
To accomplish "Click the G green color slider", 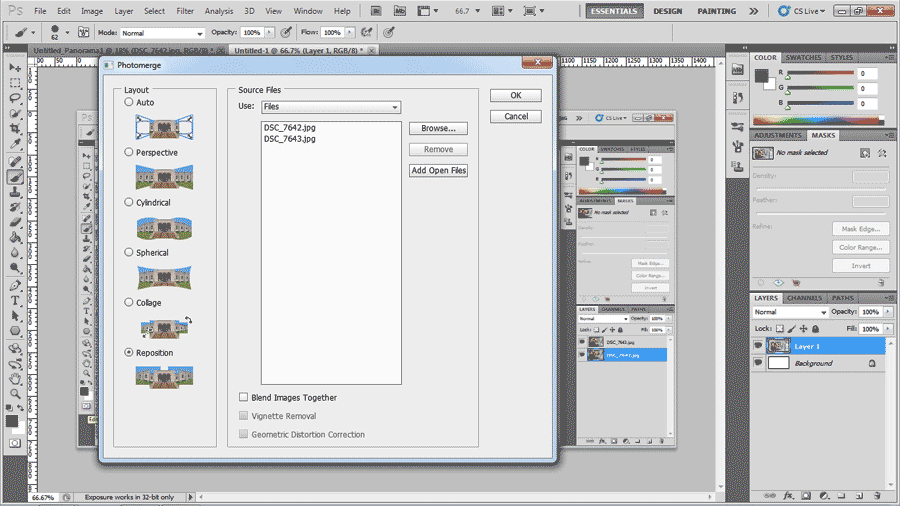I will [x=820, y=88].
